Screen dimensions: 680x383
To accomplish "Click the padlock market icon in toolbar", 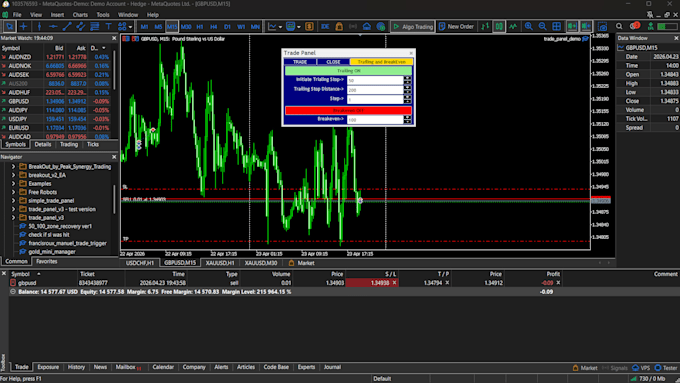I will [339, 27].
